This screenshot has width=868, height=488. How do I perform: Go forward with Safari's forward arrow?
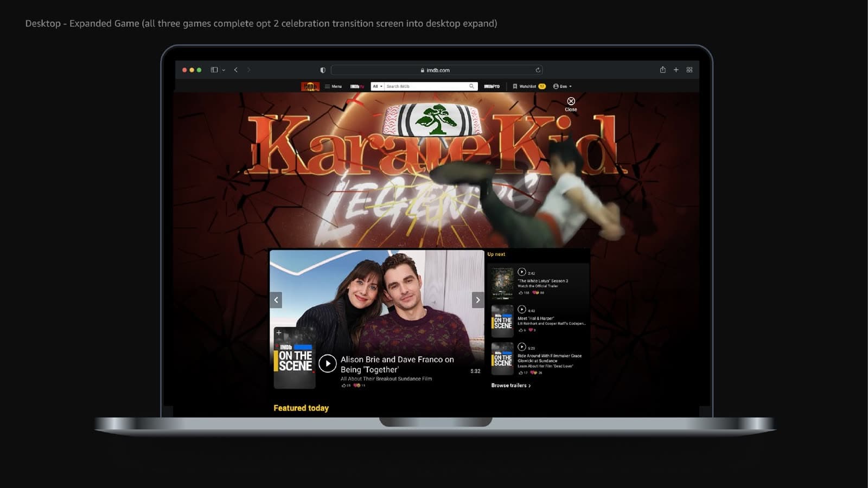[x=249, y=70]
